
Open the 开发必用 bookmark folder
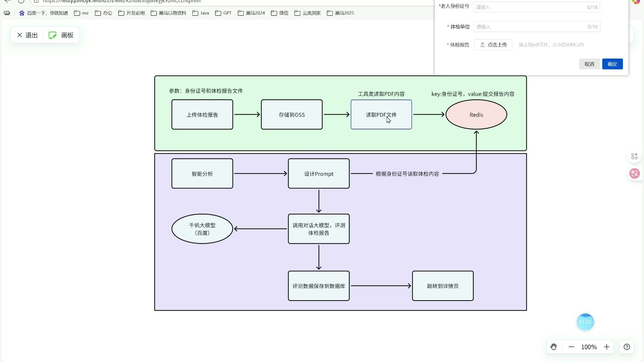pos(132,13)
